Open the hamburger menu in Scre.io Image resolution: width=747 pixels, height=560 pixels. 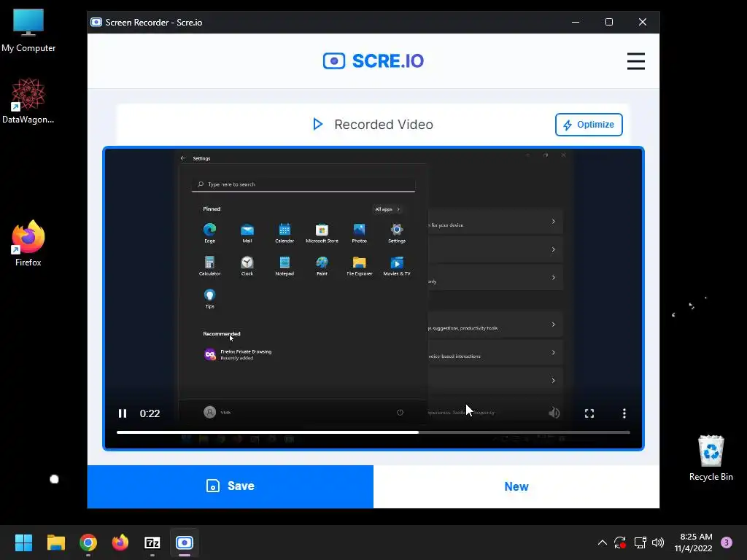[x=635, y=61]
